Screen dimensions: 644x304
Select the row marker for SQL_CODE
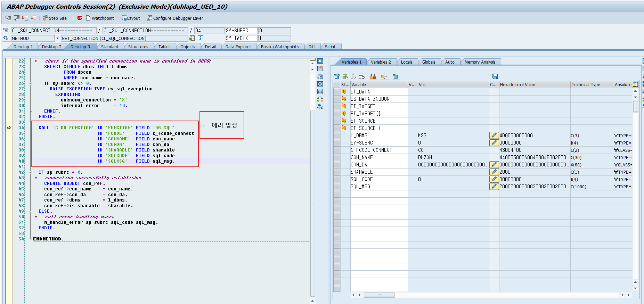tap(336, 179)
